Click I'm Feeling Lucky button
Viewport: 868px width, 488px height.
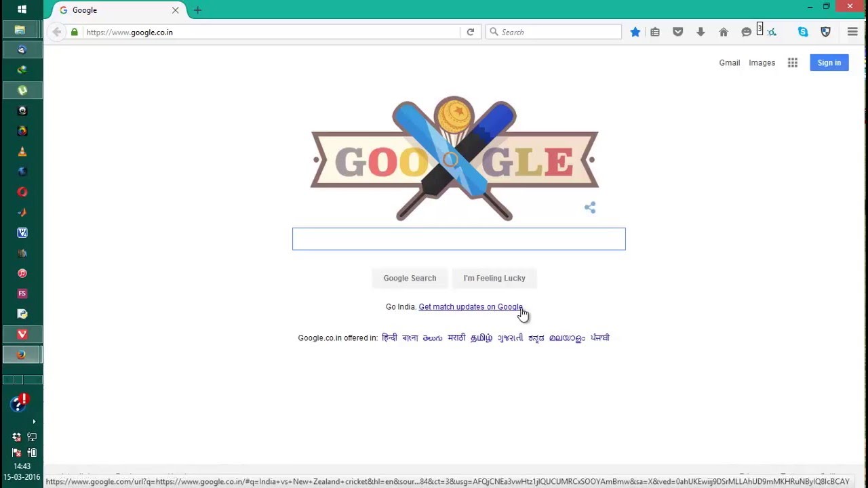(x=494, y=278)
